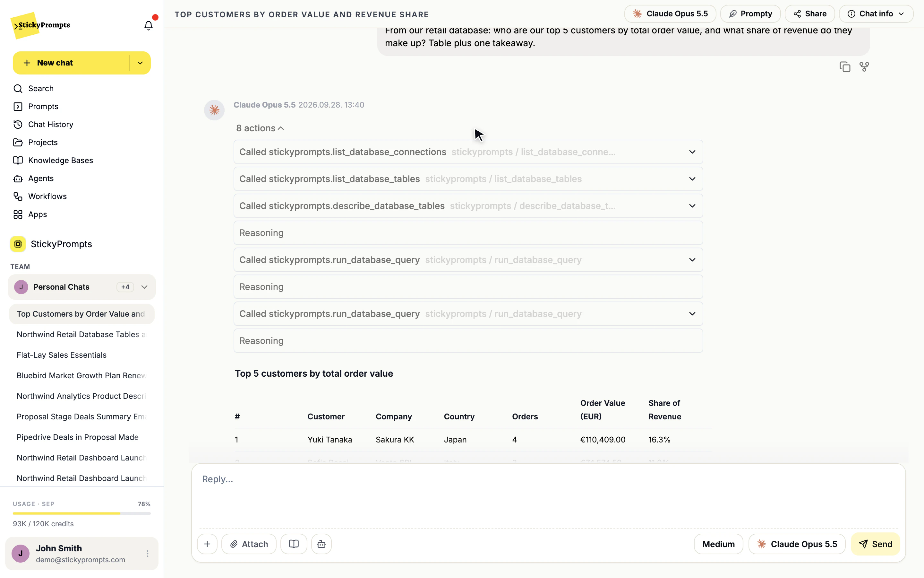Viewport: 924px width, 578px height.
Task: Open the knowledge base book icon in reply bar
Action: tap(294, 544)
